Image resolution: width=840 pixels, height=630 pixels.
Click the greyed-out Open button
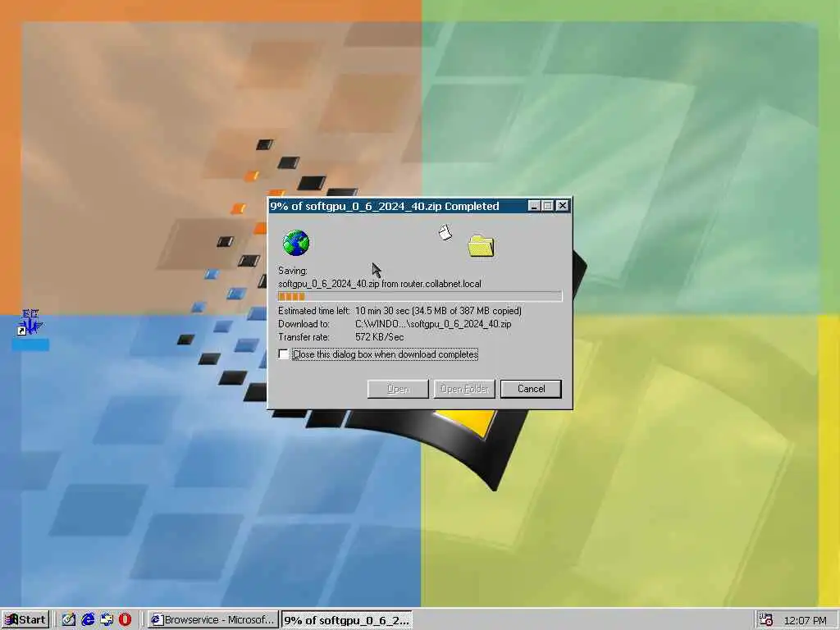398,389
